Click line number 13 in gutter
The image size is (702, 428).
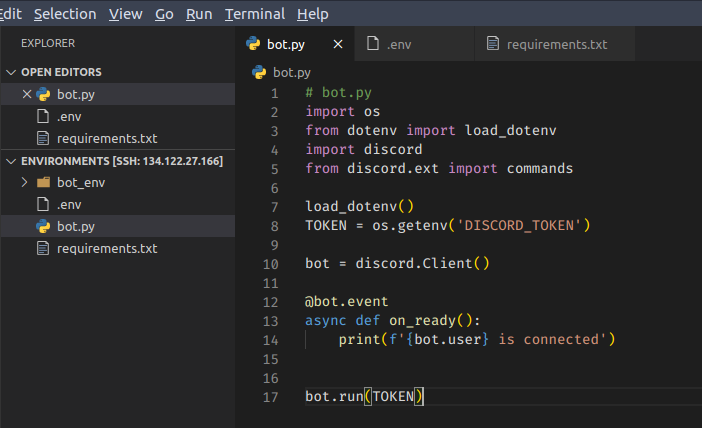tap(270, 321)
